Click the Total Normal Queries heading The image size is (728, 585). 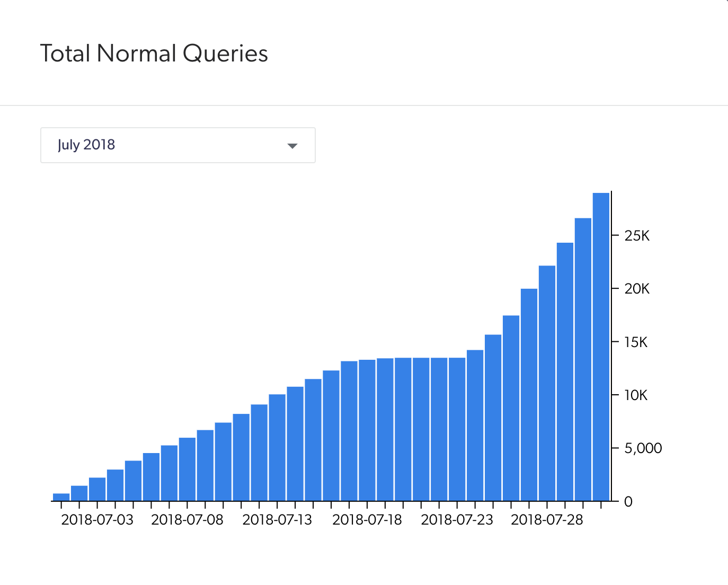click(154, 54)
